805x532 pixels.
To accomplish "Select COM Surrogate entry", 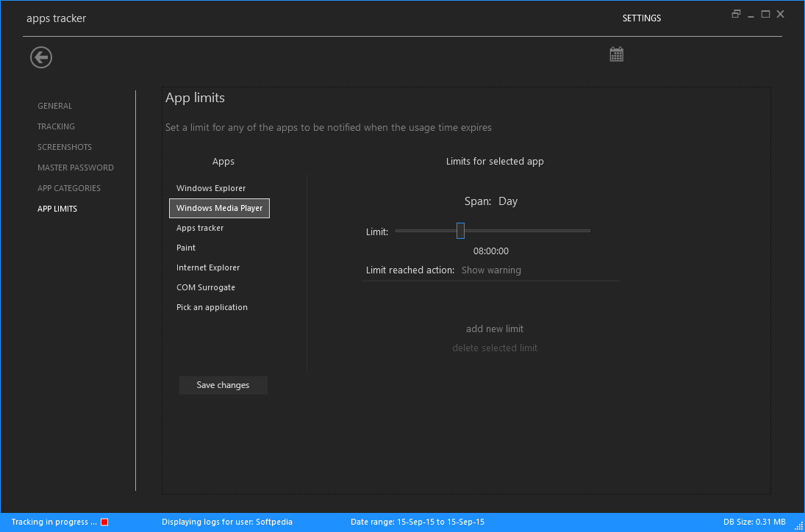I will coord(205,287).
